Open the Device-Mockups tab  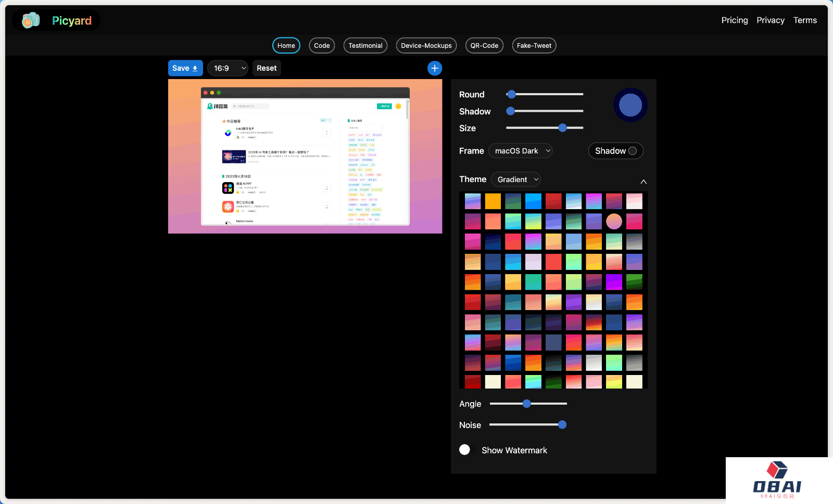tap(426, 46)
